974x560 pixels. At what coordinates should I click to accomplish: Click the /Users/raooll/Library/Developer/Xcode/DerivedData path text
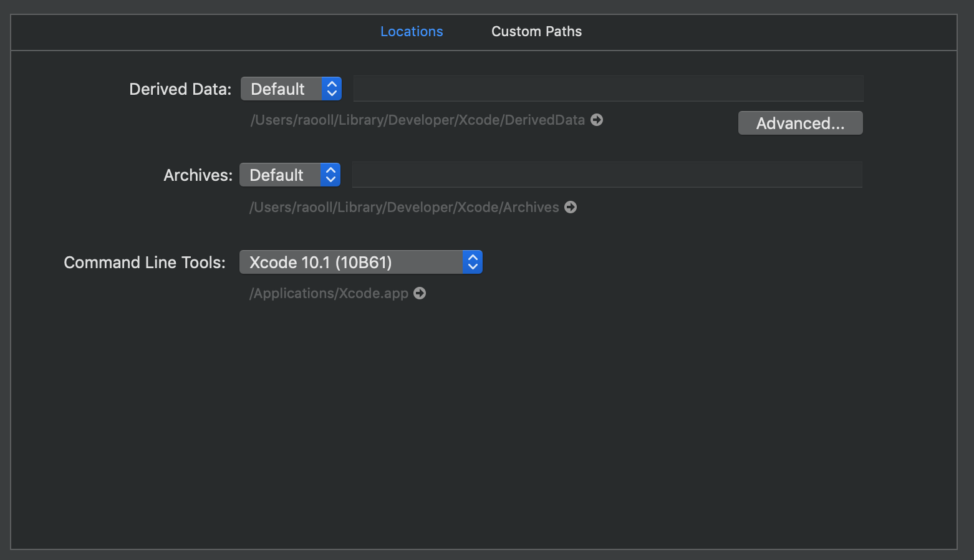click(418, 120)
